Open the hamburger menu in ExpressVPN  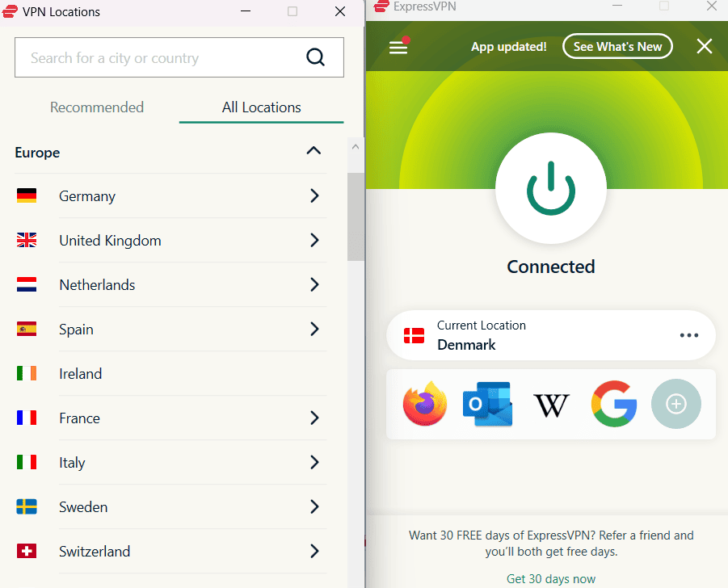pos(398,48)
